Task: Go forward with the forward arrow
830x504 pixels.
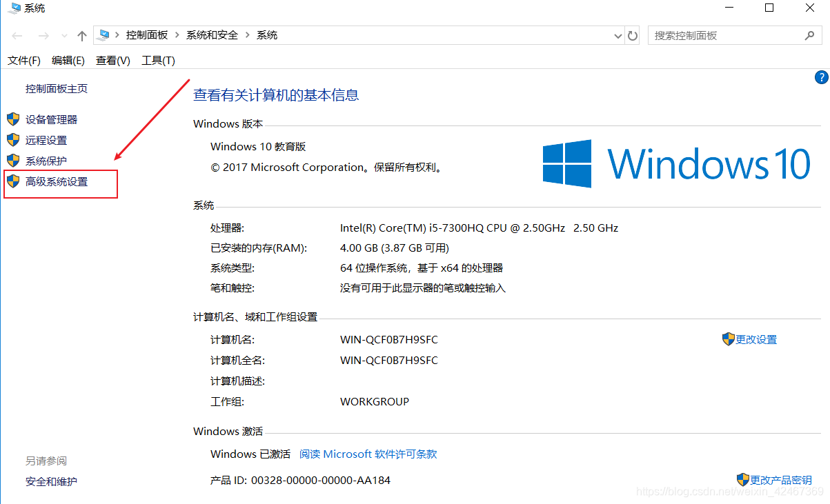Action: tap(43, 36)
